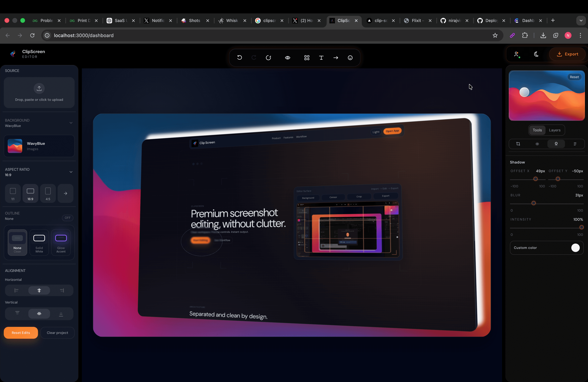Click the Clear project button

(x=57, y=333)
